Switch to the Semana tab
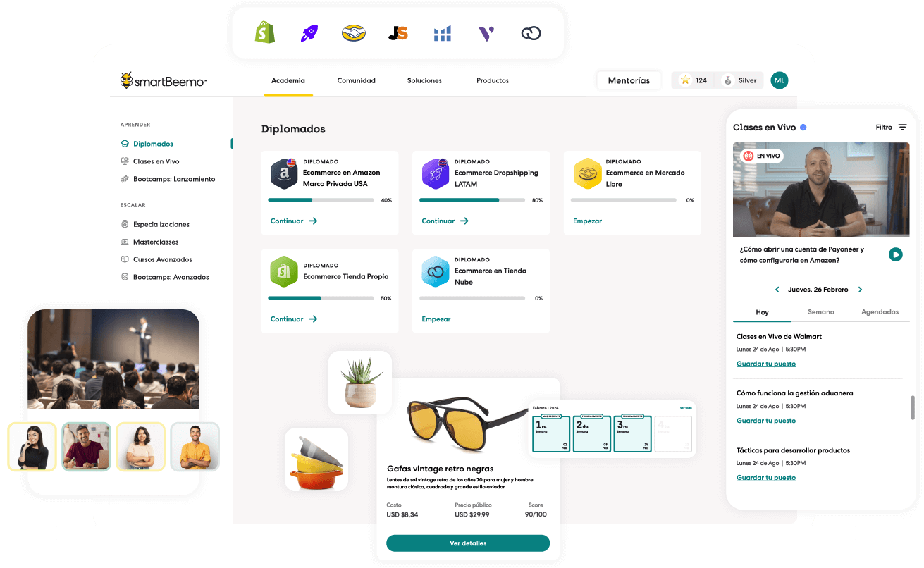924x568 pixels. click(x=820, y=312)
